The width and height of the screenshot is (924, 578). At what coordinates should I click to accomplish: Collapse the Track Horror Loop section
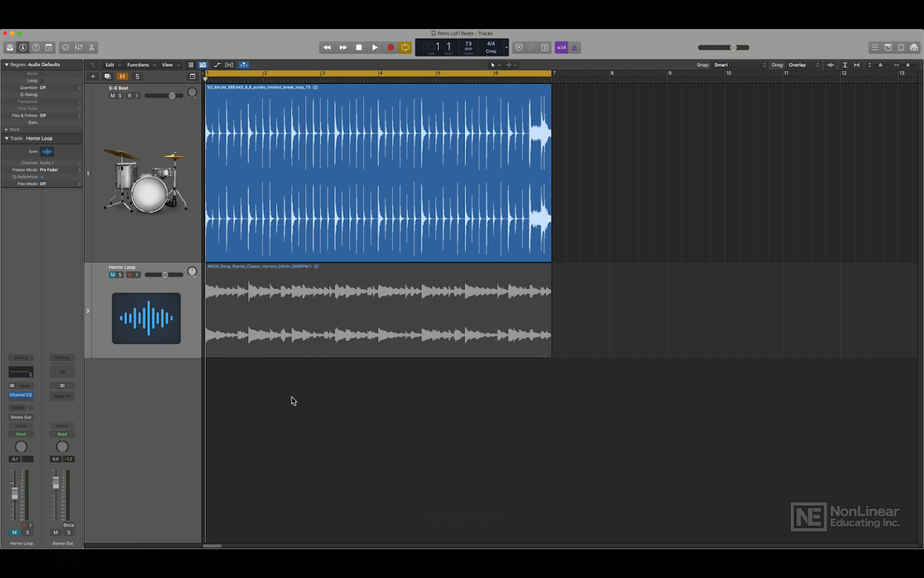pyautogui.click(x=6, y=138)
